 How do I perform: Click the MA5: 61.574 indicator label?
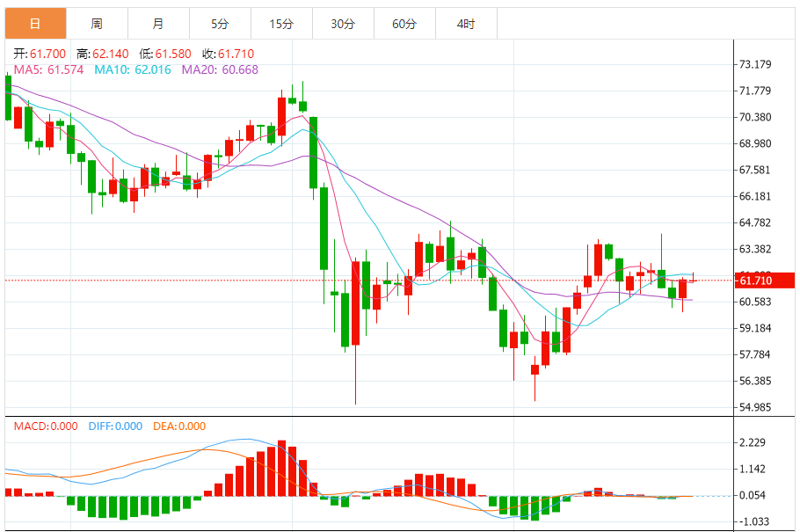point(48,69)
